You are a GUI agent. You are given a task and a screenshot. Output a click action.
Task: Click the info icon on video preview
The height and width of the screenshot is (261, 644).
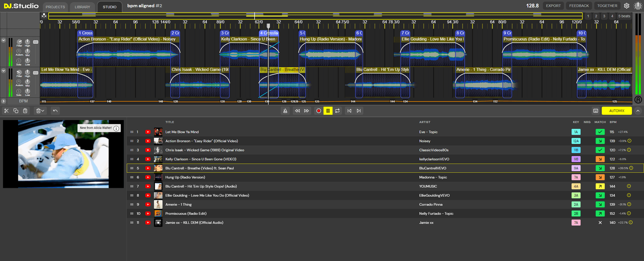(117, 128)
